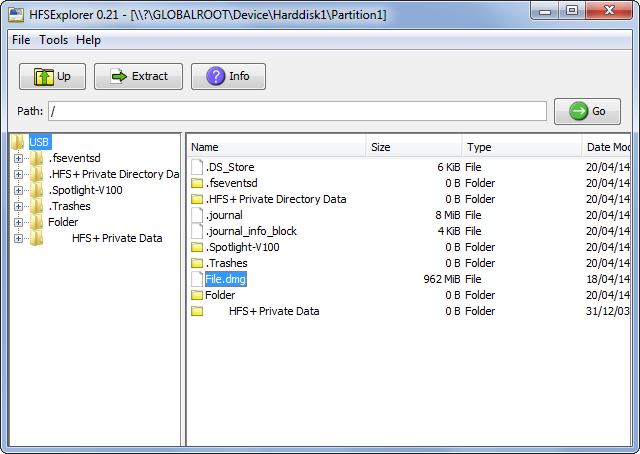Screen dimensions: 640x454
Task: Minimize the HFSExplorer window
Action: coord(545,11)
